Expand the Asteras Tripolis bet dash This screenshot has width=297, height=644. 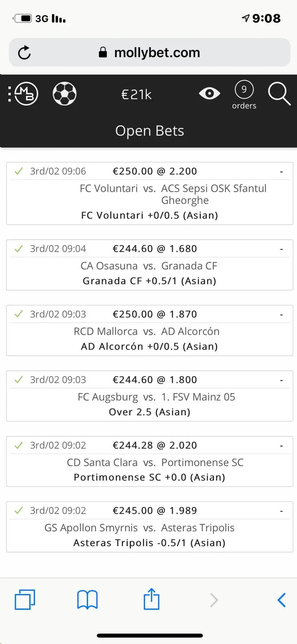[x=281, y=511]
